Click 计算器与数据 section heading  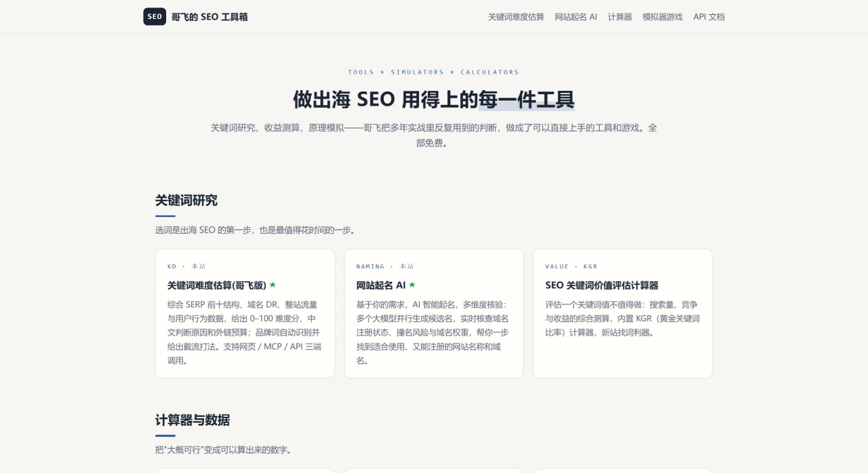click(x=193, y=420)
